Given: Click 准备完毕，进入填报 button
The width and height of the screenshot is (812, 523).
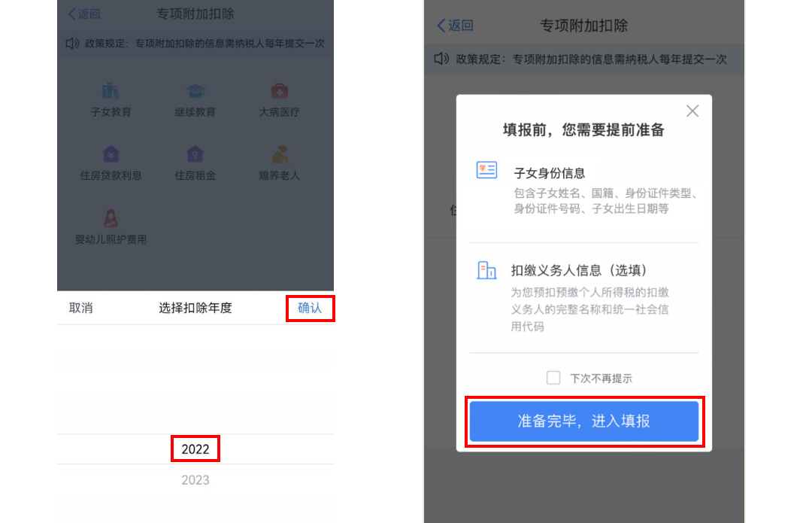Looking at the screenshot, I should coord(584,421).
